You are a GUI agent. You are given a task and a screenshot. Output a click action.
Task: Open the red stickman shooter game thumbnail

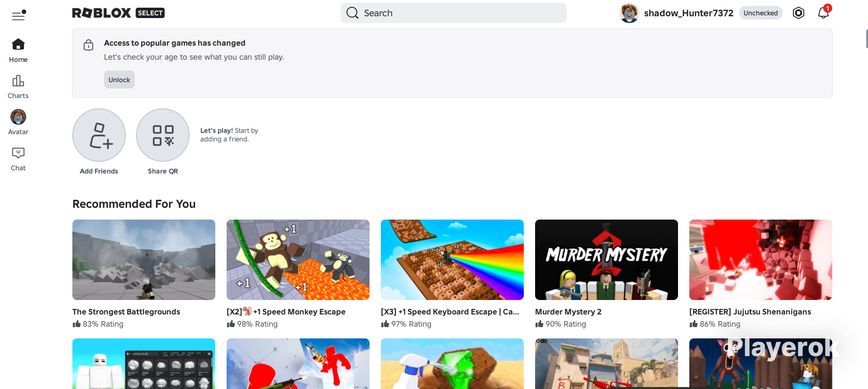(298, 364)
